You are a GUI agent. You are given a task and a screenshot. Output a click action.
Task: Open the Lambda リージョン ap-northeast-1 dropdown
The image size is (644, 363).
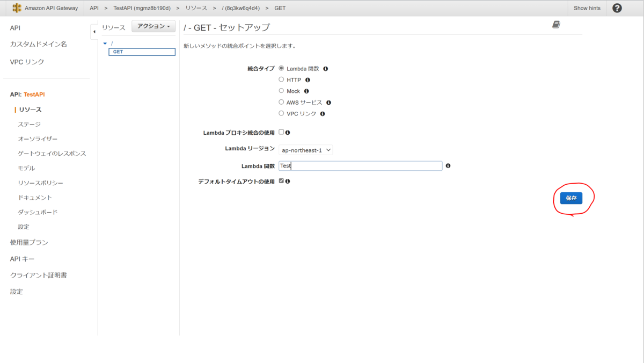point(306,150)
